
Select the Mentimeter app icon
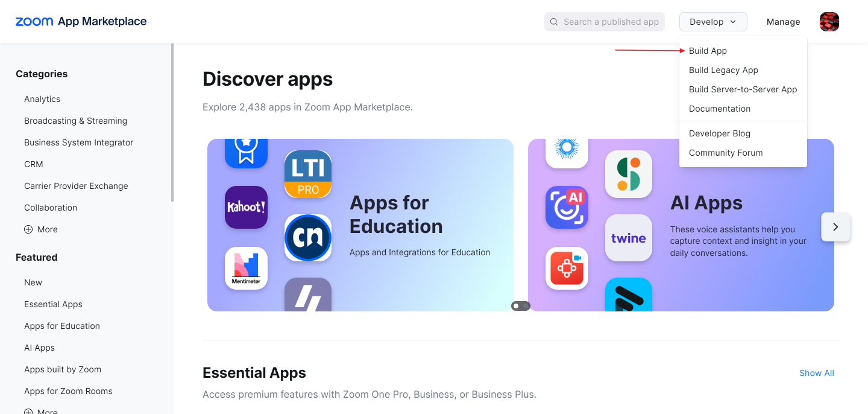pos(246,268)
